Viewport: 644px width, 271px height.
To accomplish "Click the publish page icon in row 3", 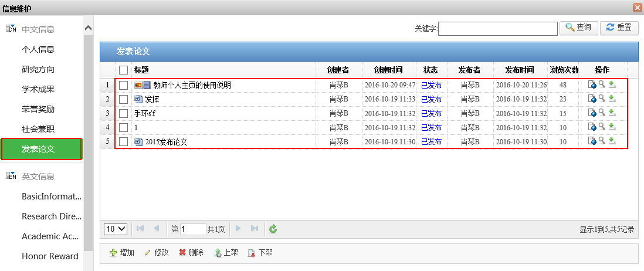I will tap(592, 113).
